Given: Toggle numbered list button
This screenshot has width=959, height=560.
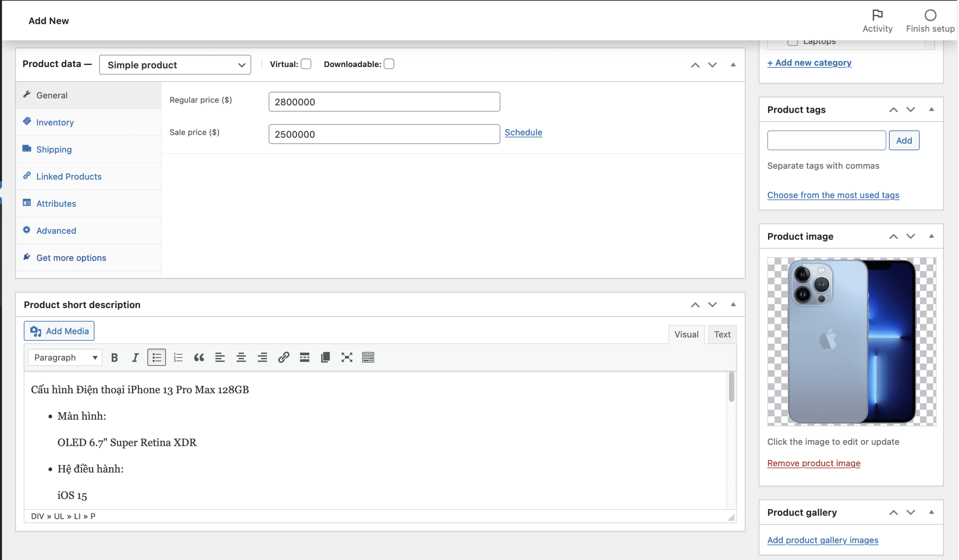Looking at the screenshot, I should (x=178, y=357).
